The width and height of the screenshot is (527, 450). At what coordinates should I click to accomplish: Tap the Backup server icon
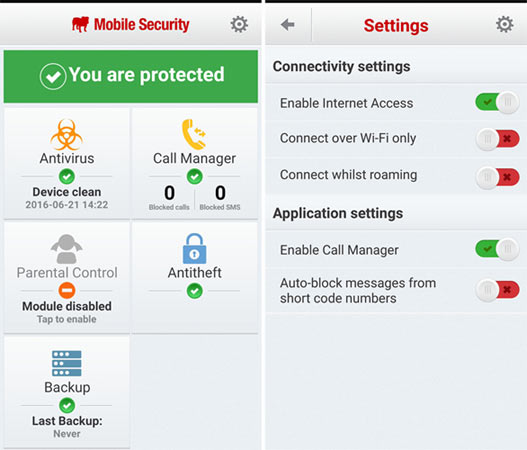(x=67, y=363)
